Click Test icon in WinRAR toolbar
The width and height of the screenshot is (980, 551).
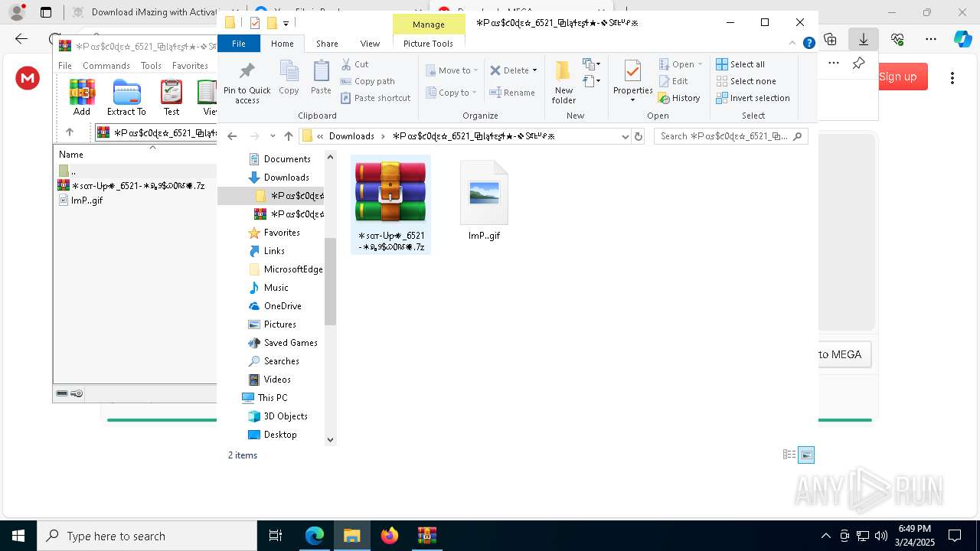tap(171, 97)
